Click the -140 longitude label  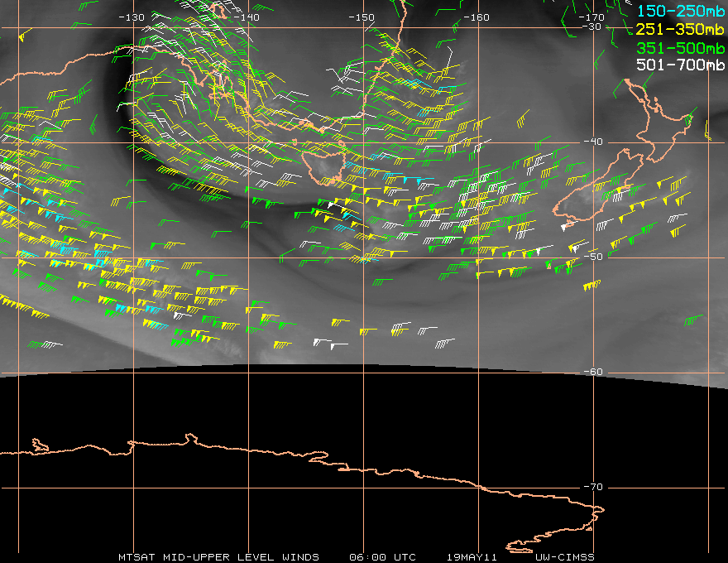pyautogui.click(x=247, y=17)
